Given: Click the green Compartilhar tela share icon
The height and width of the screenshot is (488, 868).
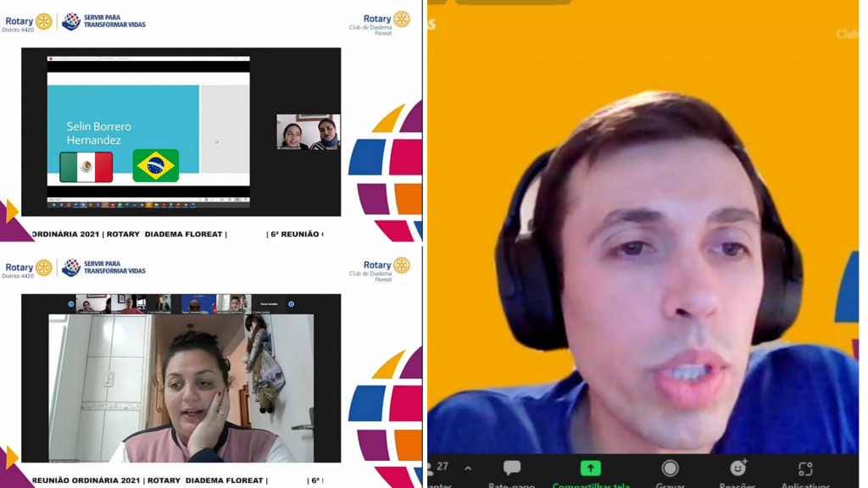Looking at the screenshot, I should (590, 469).
